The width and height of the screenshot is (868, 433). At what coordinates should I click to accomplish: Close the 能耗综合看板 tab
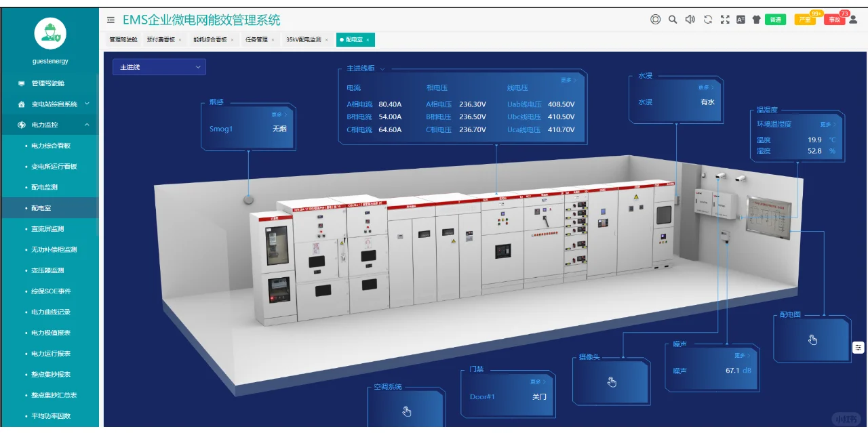pos(231,40)
